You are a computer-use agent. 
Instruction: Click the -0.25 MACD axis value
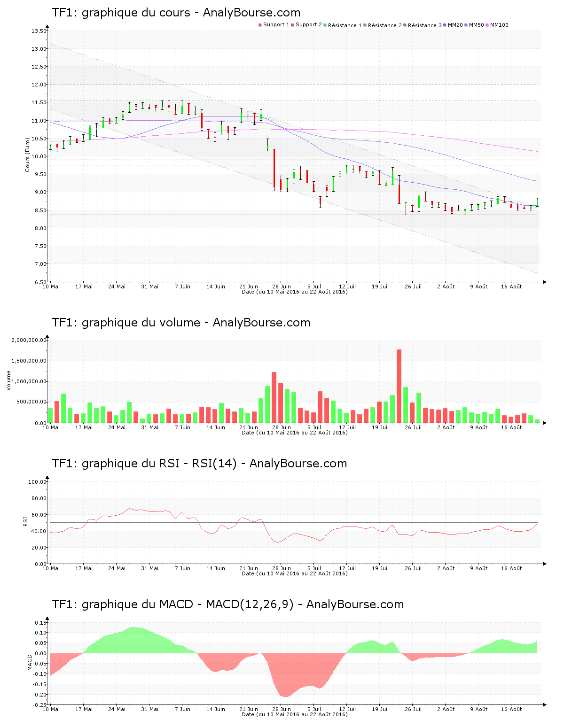[39, 705]
